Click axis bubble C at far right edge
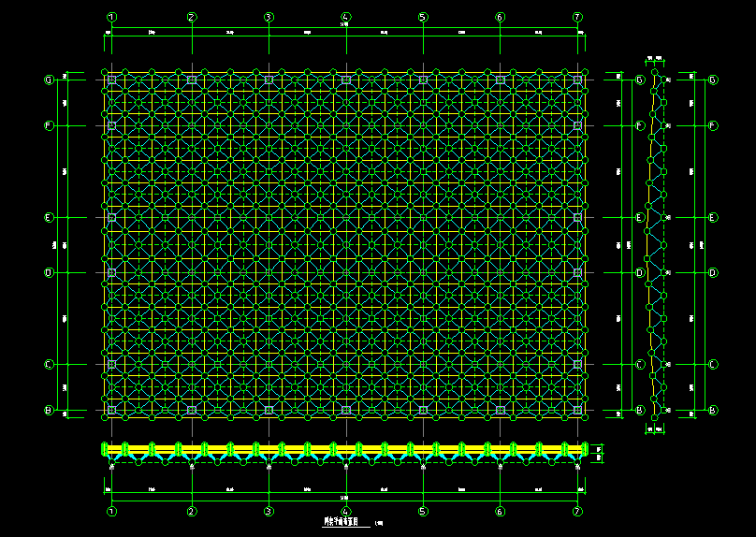The width and height of the screenshot is (756, 537). click(713, 365)
